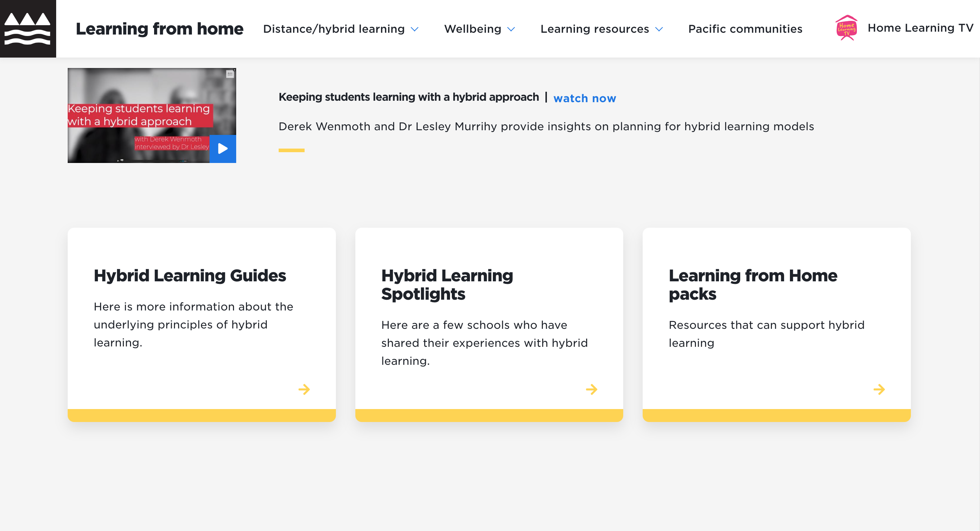Click the arrow on Hybrid Learning Spotlights card

(x=592, y=389)
